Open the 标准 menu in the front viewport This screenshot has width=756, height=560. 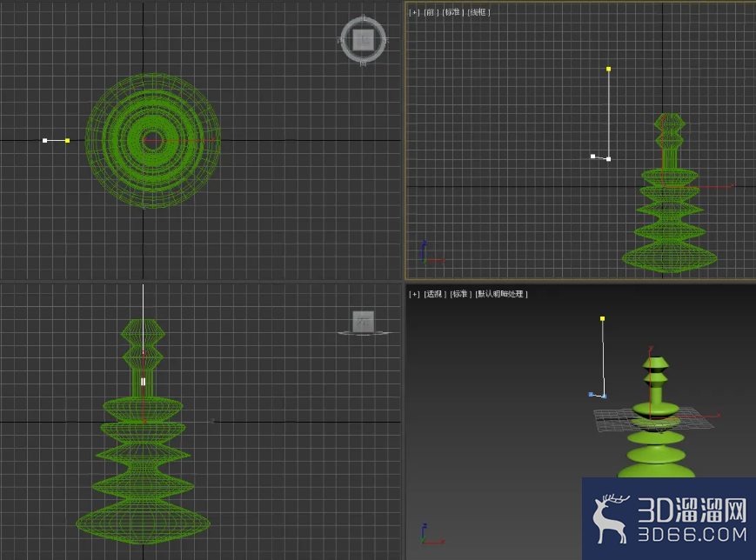tap(452, 12)
